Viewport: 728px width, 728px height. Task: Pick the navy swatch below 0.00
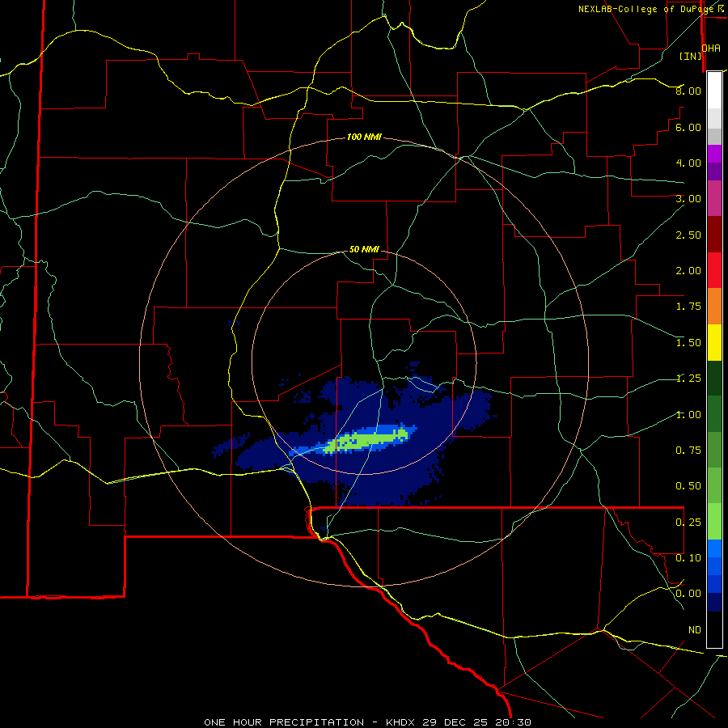point(714,603)
